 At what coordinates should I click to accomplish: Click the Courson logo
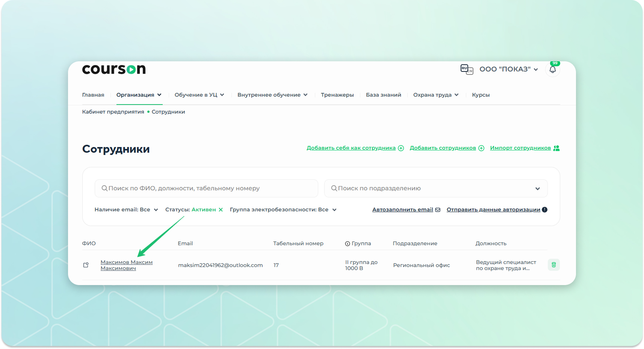(113, 69)
